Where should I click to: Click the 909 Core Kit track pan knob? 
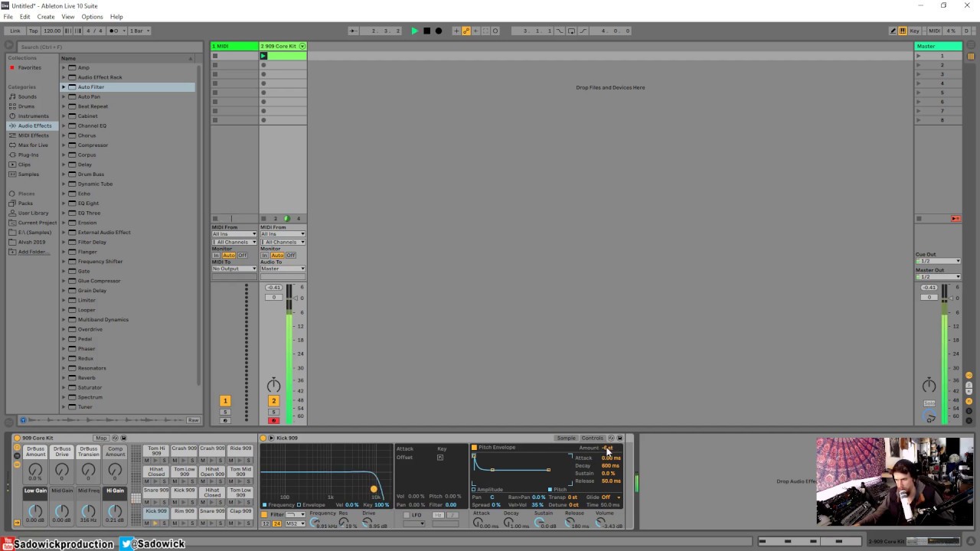[273, 385]
